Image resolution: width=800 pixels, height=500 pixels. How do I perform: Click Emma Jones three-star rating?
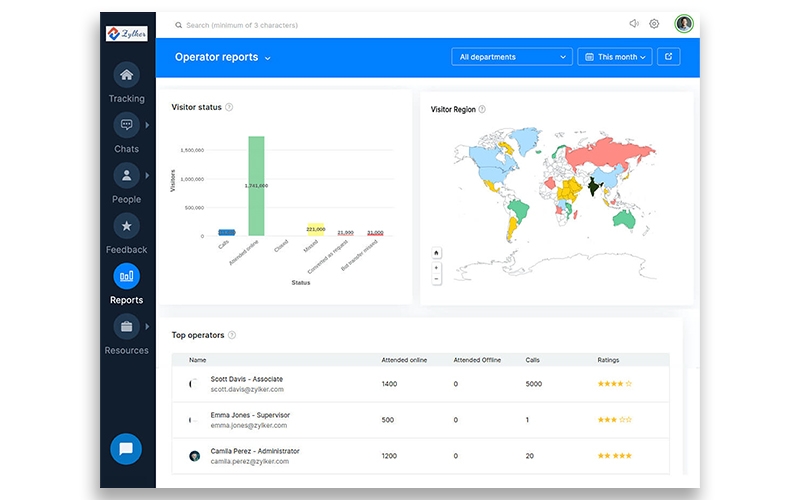coord(615,420)
